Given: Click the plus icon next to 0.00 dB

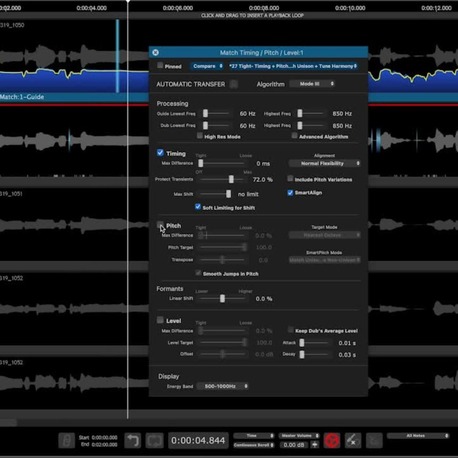Looking at the screenshot, I should point(314,445).
